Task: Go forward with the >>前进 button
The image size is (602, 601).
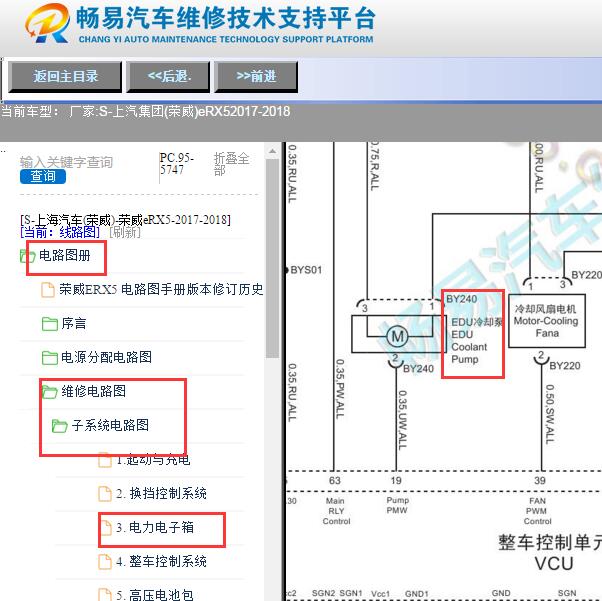Action: coord(256,76)
